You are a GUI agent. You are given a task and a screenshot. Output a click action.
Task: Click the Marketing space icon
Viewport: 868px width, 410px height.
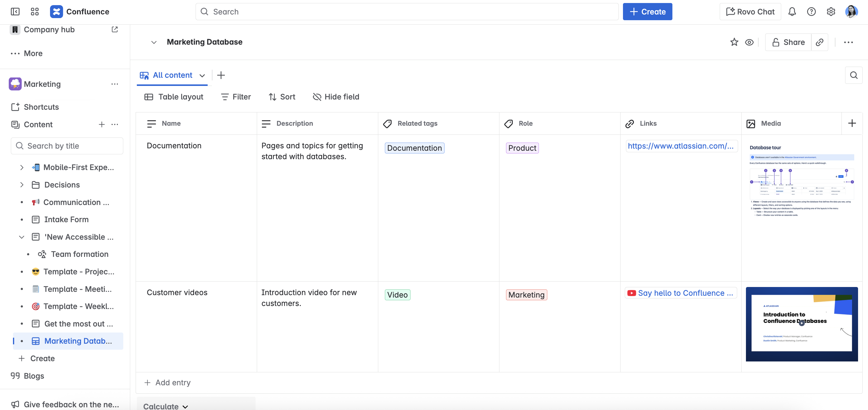(15, 84)
